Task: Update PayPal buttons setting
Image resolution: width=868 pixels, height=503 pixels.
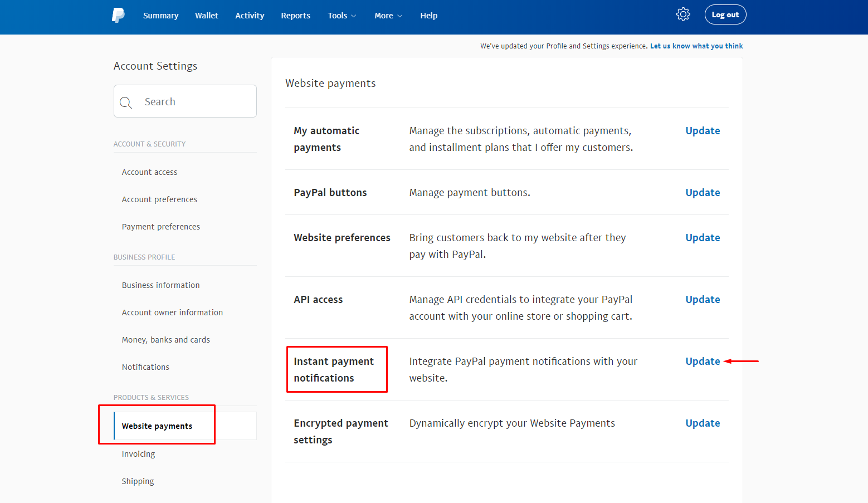Action: pos(703,193)
